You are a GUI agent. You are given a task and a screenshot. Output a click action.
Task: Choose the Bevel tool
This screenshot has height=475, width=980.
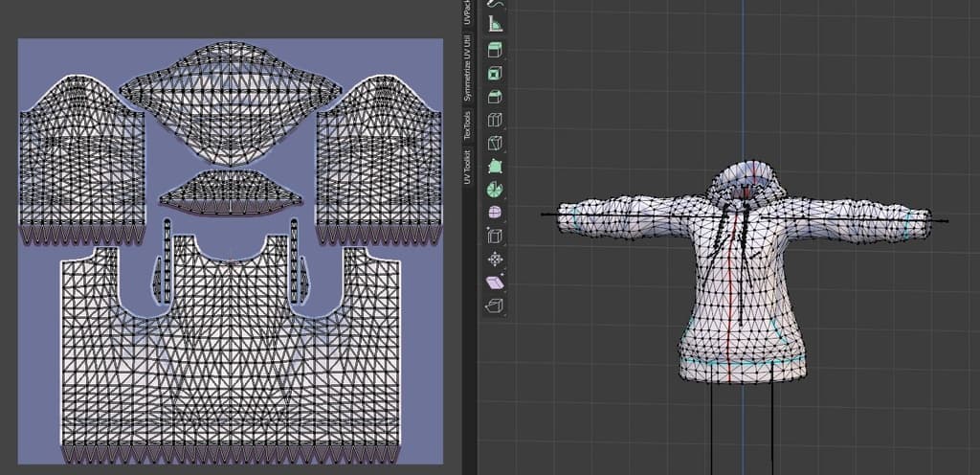pos(496,97)
